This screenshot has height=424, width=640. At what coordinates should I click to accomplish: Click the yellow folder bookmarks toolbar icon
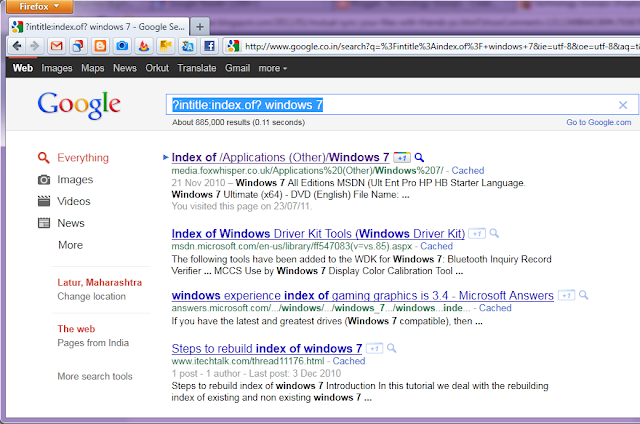coord(165,46)
